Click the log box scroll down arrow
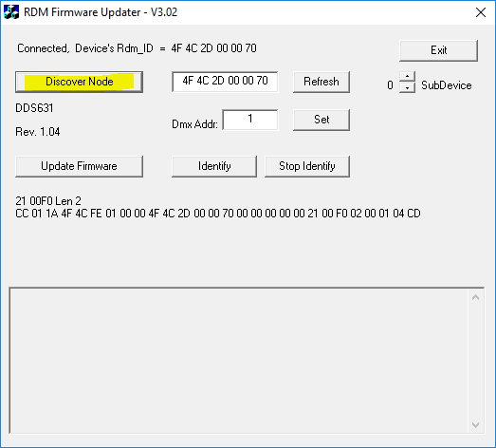This screenshot has width=496, height=448. 475,425
